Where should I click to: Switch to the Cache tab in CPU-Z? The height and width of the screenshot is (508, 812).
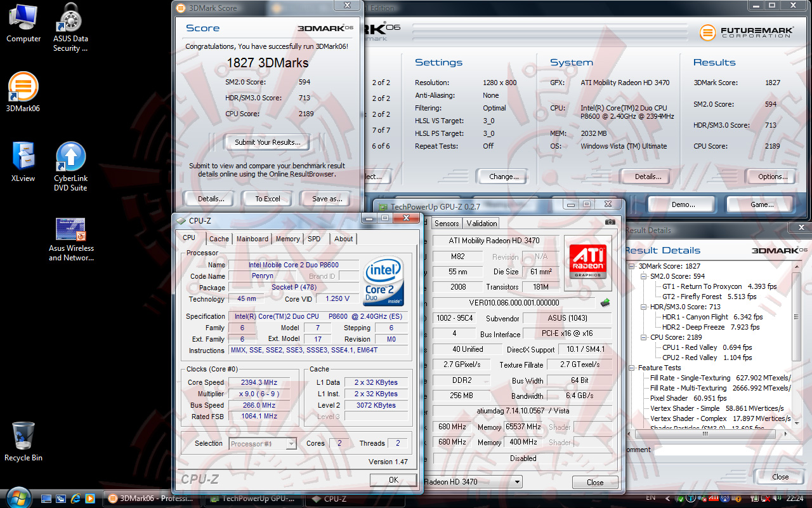click(x=219, y=239)
